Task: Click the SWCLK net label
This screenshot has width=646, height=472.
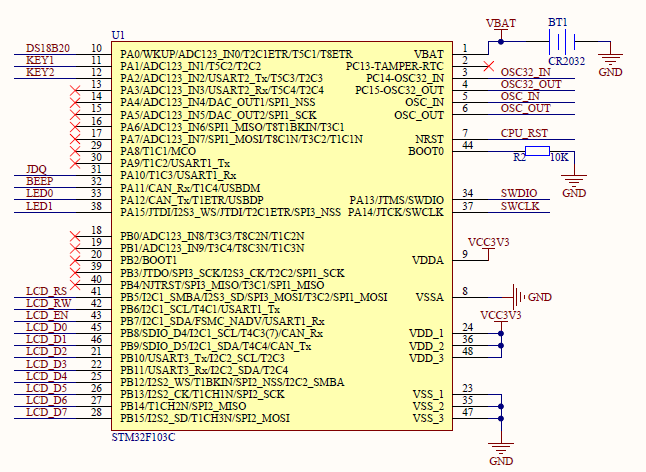Action: [x=520, y=206]
